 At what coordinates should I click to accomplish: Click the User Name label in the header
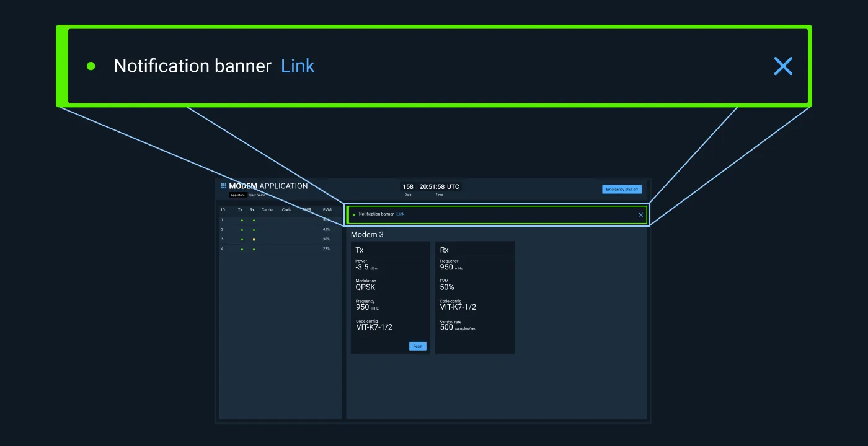(x=257, y=195)
